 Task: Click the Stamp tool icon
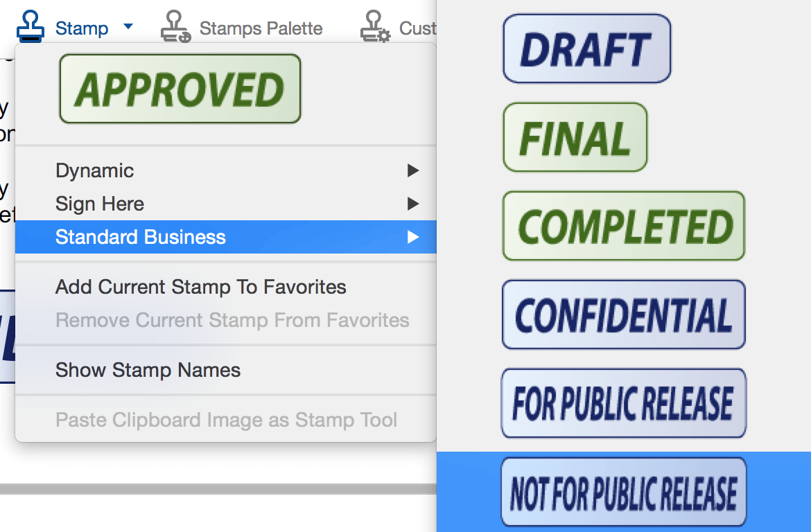(31, 28)
